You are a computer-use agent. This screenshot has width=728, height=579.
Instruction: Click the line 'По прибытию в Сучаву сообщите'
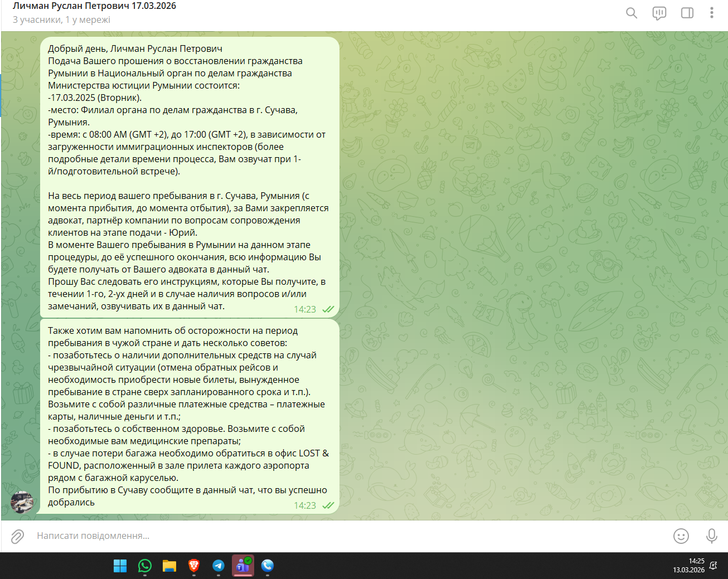coord(187,490)
